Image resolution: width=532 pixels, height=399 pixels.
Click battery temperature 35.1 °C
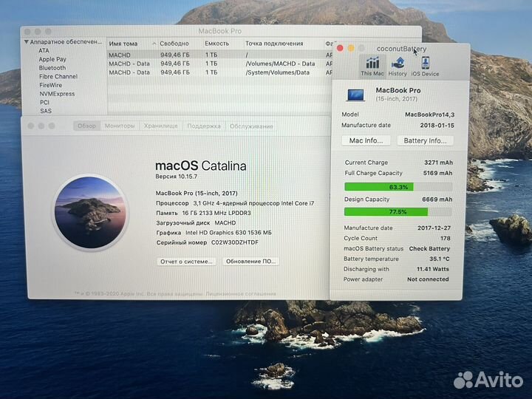pyautogui.click(x=440, y=259)
